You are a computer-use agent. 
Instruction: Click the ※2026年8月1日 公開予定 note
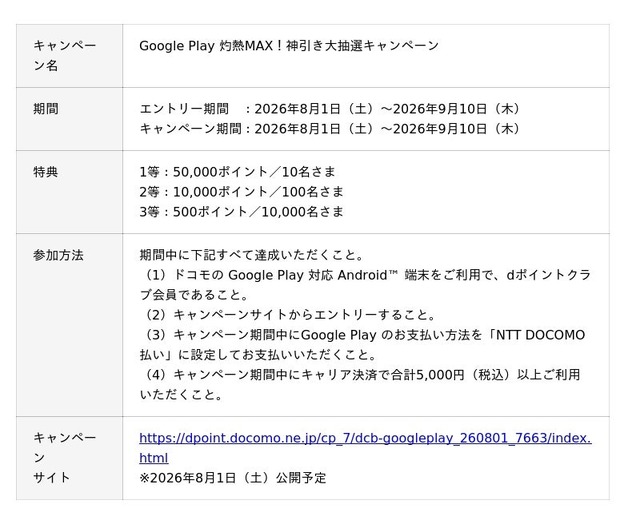[233, 478]
